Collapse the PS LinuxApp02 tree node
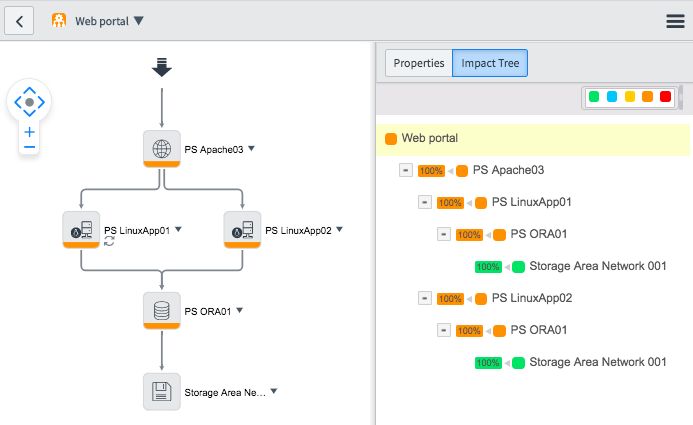 [425, 299]
